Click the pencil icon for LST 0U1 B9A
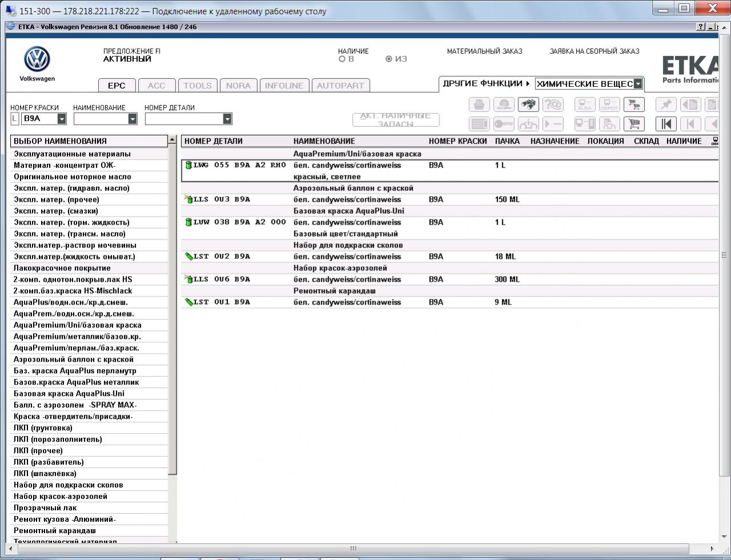The width and height of the screenshot is (731, 560). pyautogui.click(x=188, y=302)
